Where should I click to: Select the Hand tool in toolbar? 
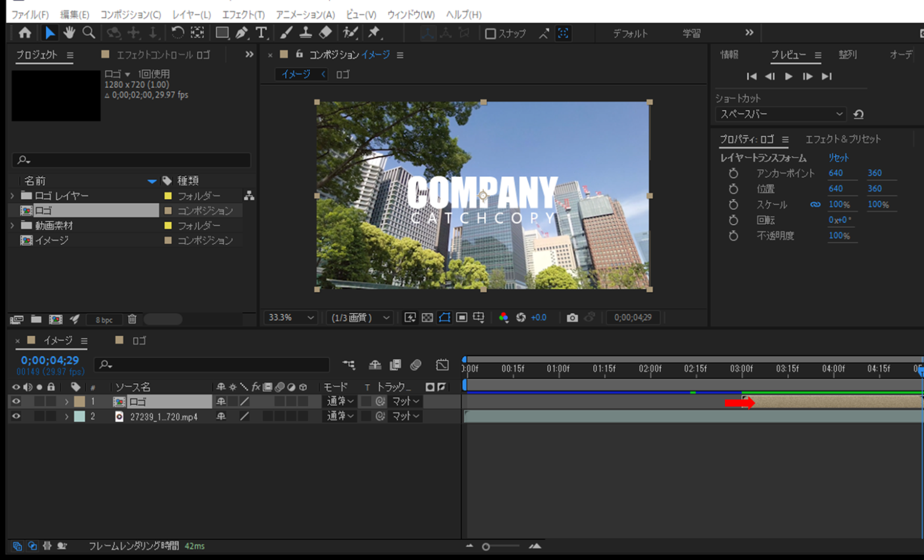coord(69,32)
